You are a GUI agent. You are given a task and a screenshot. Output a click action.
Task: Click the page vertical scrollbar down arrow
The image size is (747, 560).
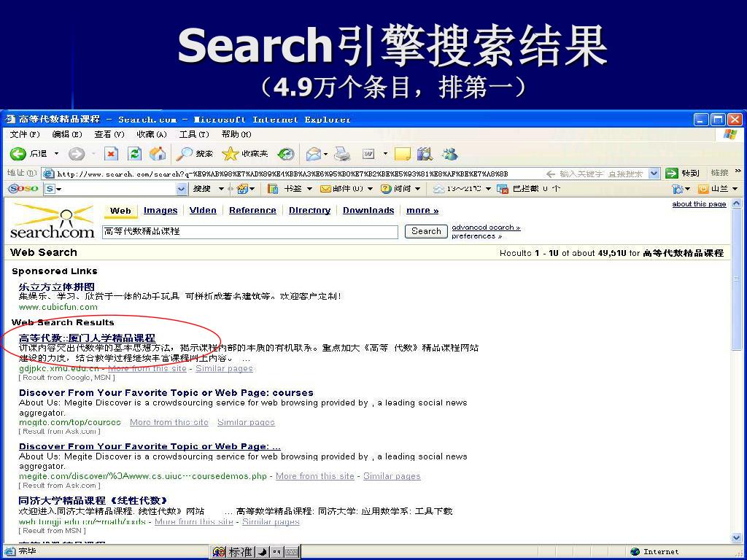[x=736, y=537]
